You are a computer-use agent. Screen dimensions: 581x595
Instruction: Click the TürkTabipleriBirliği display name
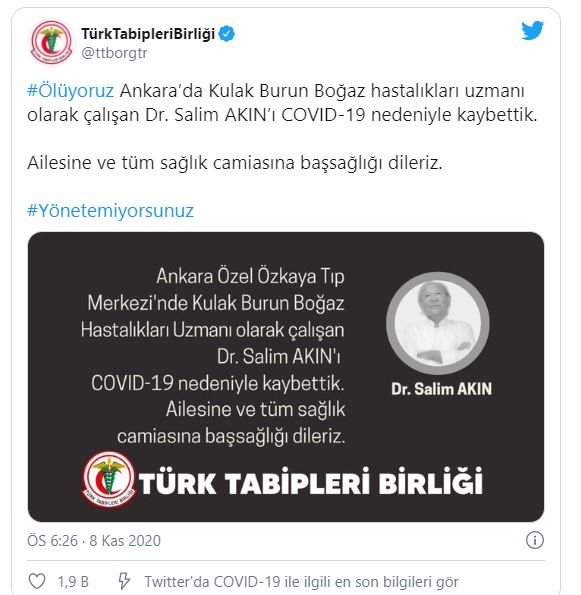(x=148, y=34)
